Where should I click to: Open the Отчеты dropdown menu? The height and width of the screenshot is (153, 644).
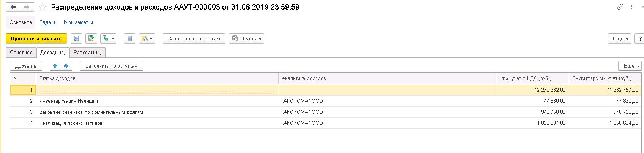[247, 38]
